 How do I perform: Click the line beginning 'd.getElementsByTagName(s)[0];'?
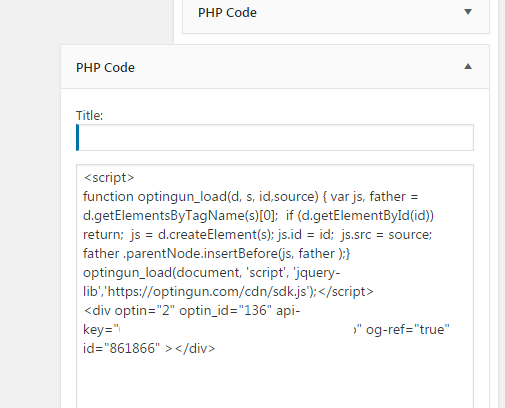258,216
